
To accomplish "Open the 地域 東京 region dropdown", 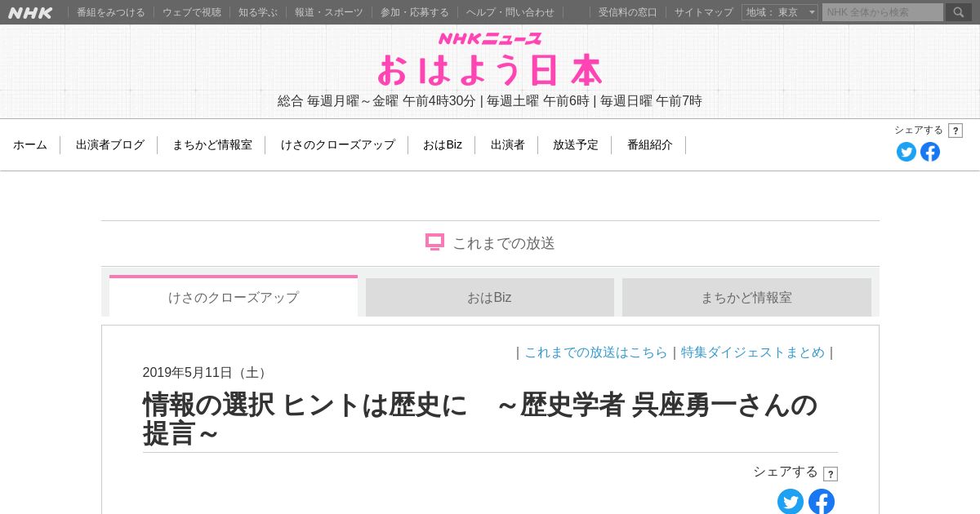I will tap(780, 12).
